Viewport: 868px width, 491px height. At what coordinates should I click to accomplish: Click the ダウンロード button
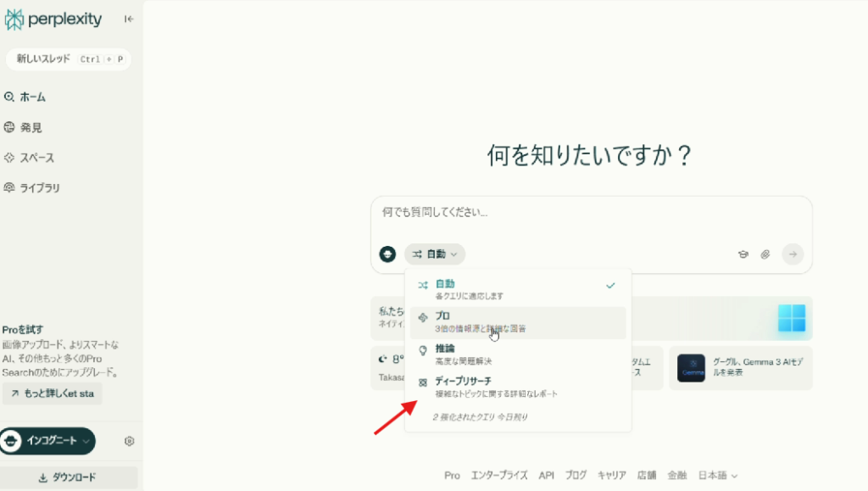coord(69,477)
